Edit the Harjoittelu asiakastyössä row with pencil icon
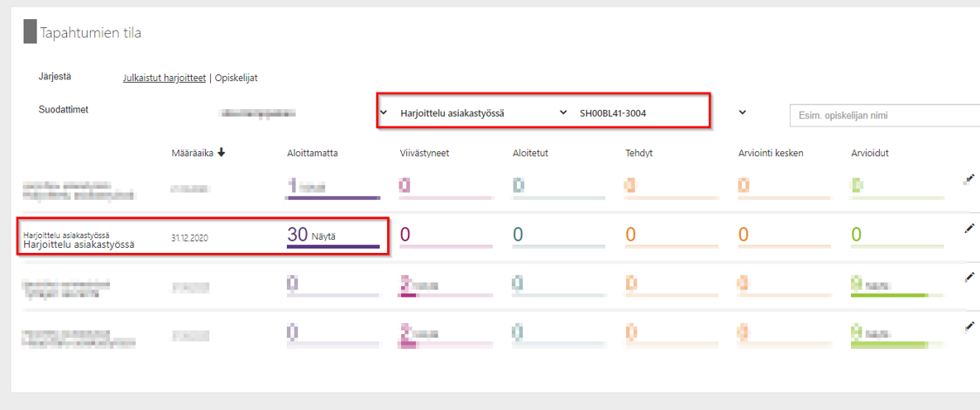The height and width of the screenshot is (410, 980). (969, 229)
